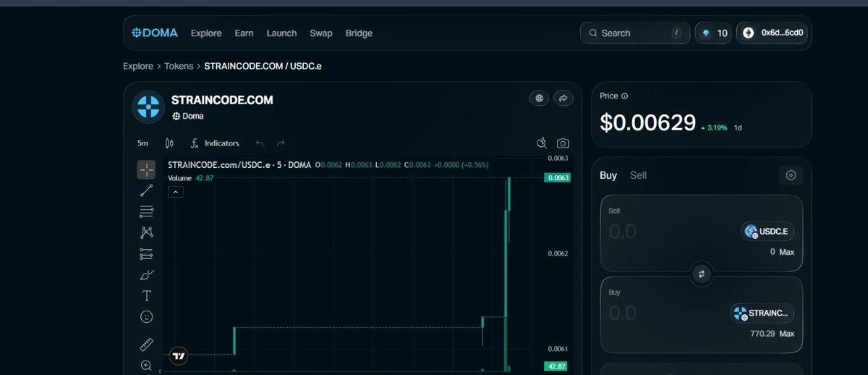The image size is (868, 375).
Task: Collapse the Volume indicator legend
Action: click(176, 192)
